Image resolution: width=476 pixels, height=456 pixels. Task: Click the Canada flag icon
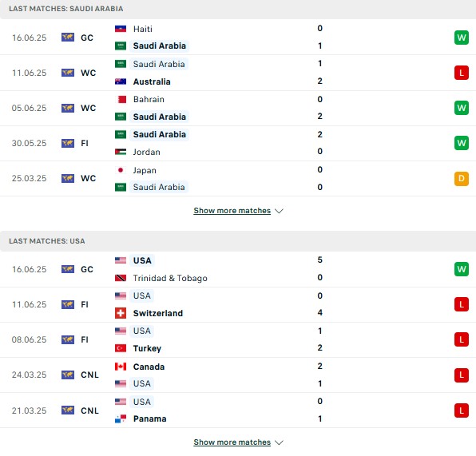coord(121,367)
